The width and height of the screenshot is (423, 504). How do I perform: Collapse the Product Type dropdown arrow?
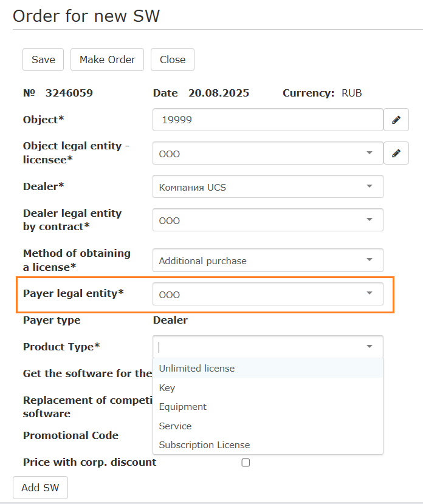point(369,347)
